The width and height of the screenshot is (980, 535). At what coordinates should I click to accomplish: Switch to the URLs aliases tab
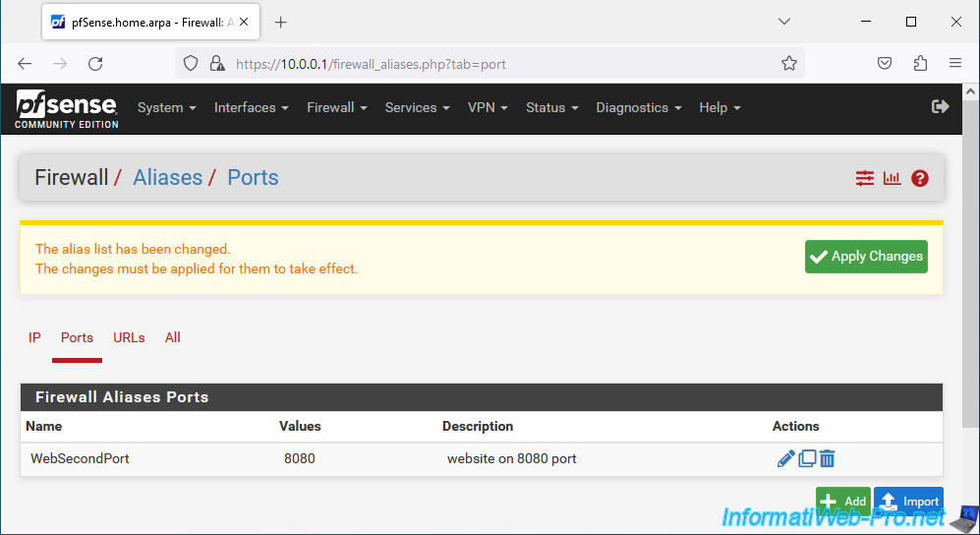[129, 337]
